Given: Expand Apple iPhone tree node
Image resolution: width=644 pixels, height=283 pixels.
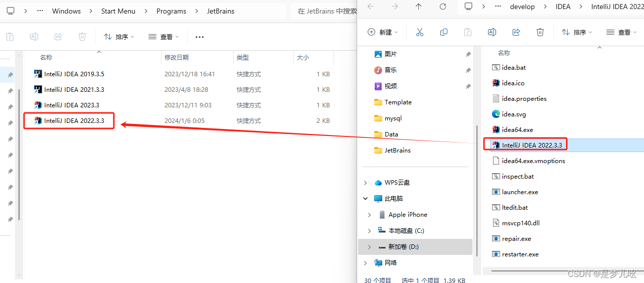Looking at the screenshot, I should [370, 215].
